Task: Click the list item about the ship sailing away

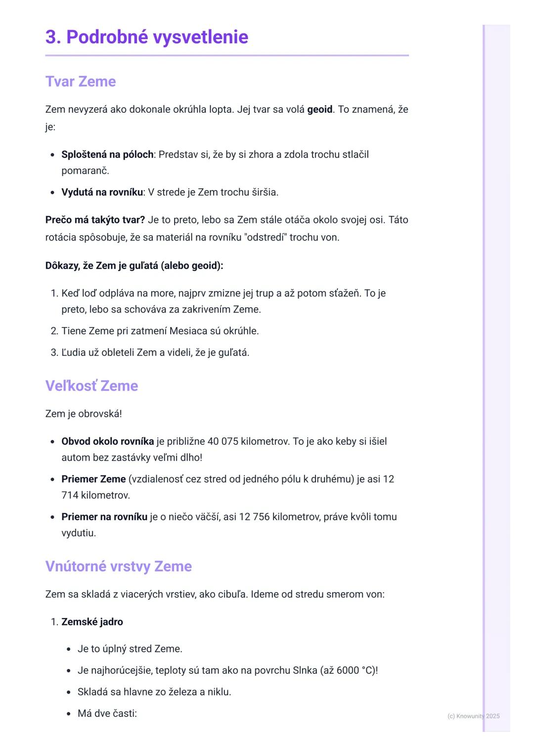Action: (223, 293)
